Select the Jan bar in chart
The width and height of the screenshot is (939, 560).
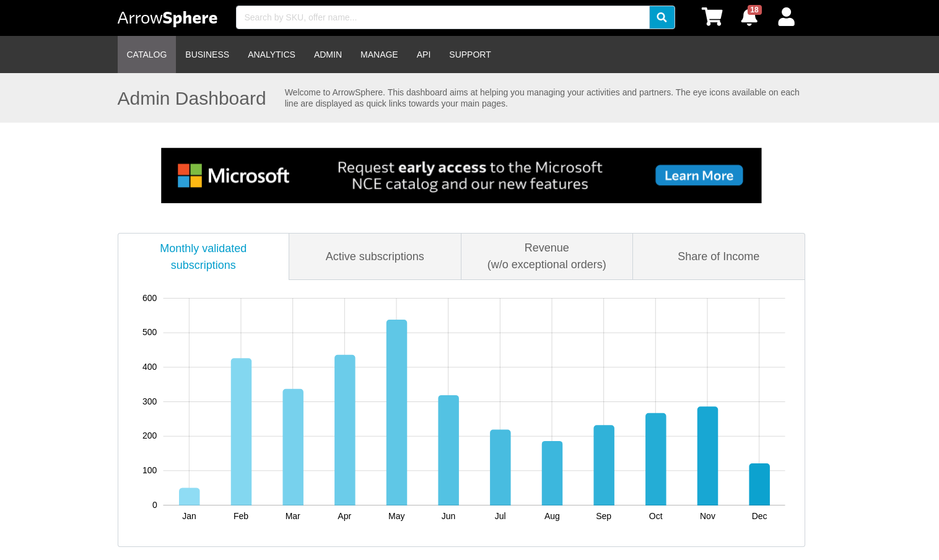click(x=190, y=496)
